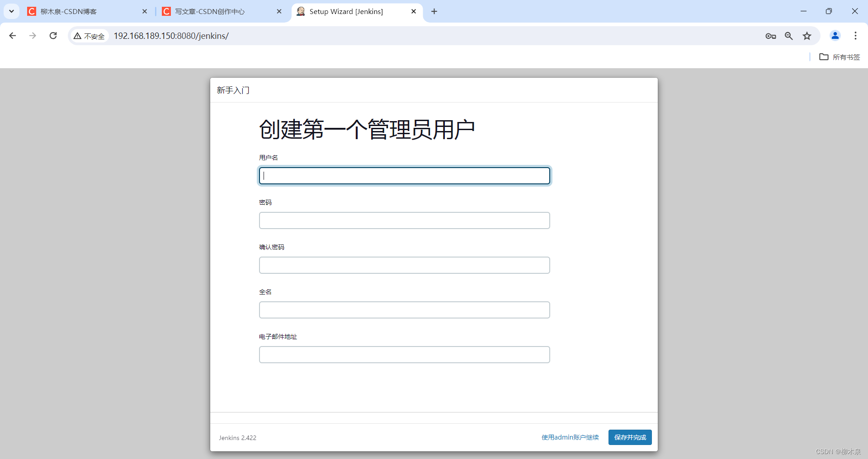Open the not-secure site info badge
This screenshot has width=868, height=459.
coord(90,36)
